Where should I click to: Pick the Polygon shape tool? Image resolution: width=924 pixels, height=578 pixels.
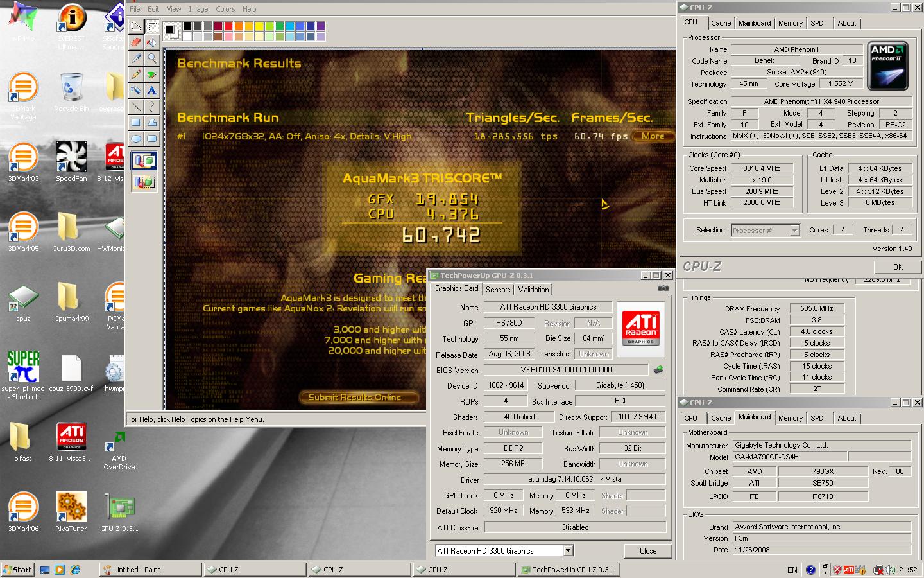[152, 123]
